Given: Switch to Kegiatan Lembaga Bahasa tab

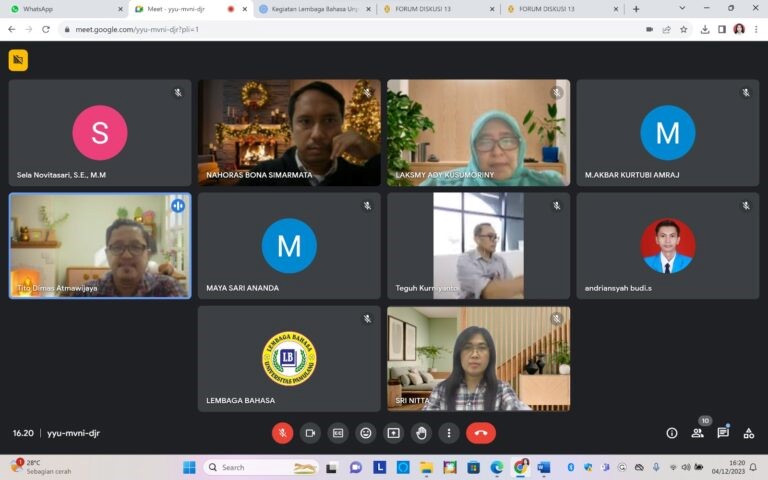Looking at the screenshot, I should [314, 9].
